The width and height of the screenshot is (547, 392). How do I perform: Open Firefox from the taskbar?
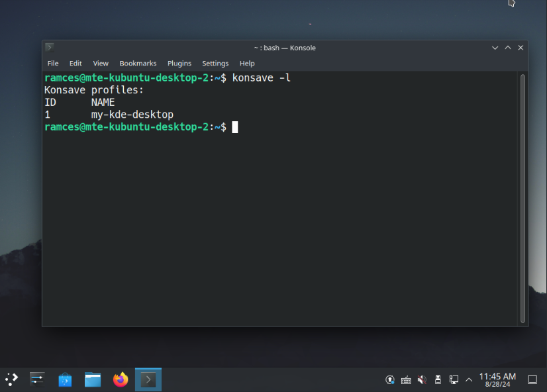pos(120,379)
